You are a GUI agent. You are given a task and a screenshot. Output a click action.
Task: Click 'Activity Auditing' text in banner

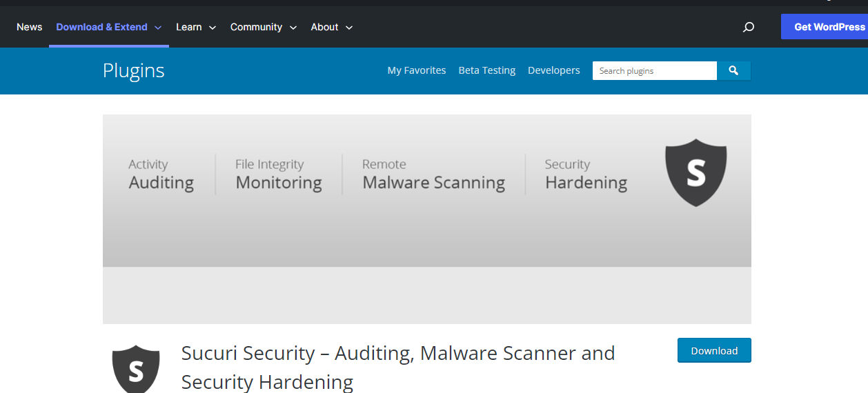tap(161, 174)
